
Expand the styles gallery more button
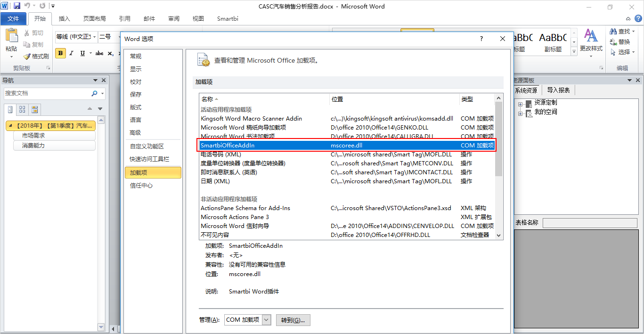[x=574, y=51]
